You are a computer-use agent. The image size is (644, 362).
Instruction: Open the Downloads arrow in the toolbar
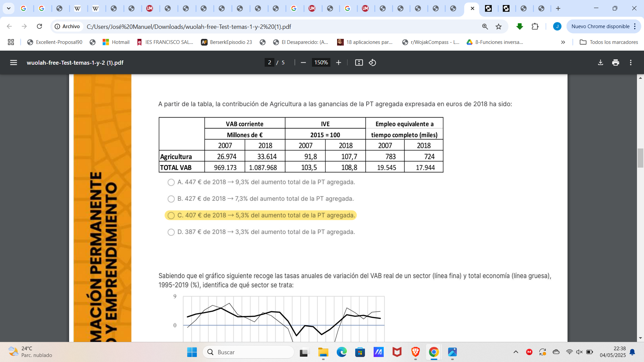point(520,26)
